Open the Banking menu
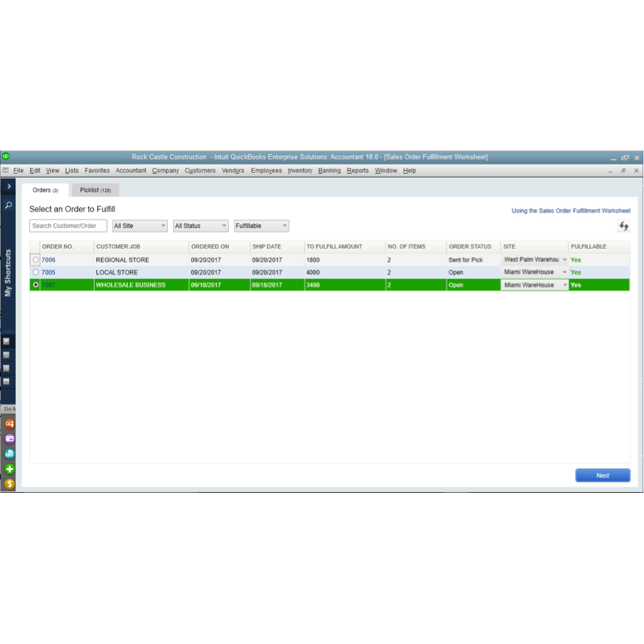This screenshot has height=644, width=644. 330,171
